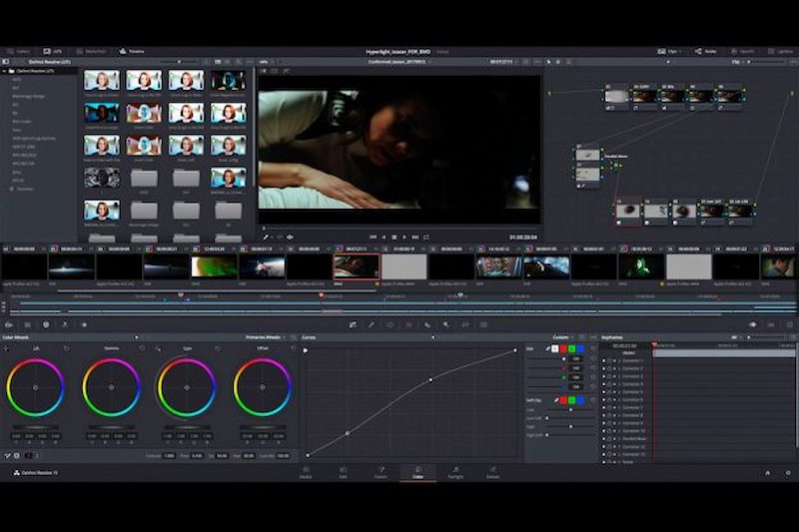Select the Color Wheels palette icon
Screen dimensions: 799x532
(46, 324)
